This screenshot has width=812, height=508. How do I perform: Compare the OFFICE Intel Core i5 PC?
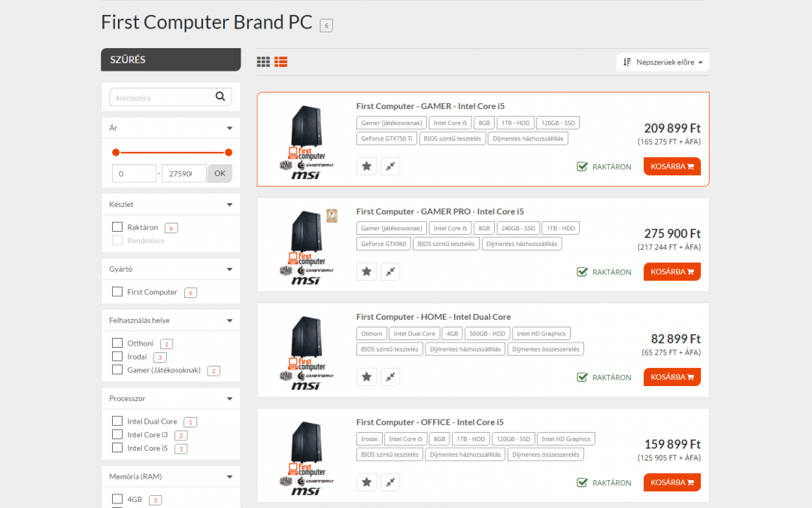click(390, 482)
